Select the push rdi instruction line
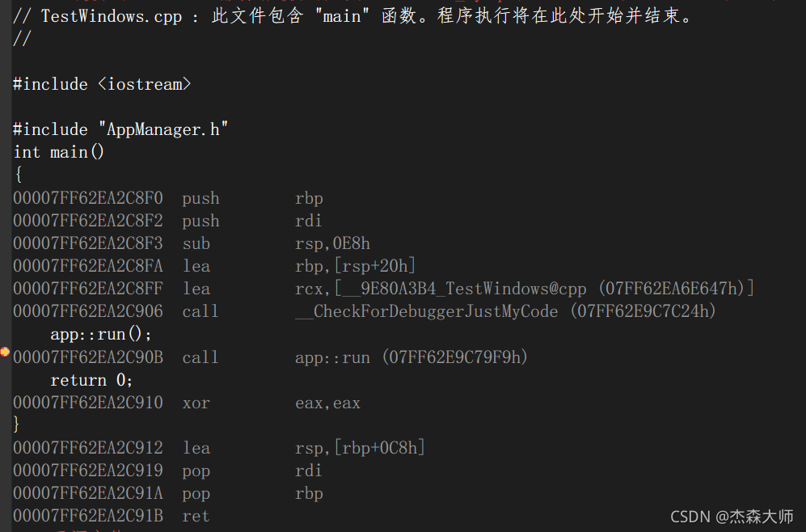This screenshot has height=532, width=806. tap(167, 221)
